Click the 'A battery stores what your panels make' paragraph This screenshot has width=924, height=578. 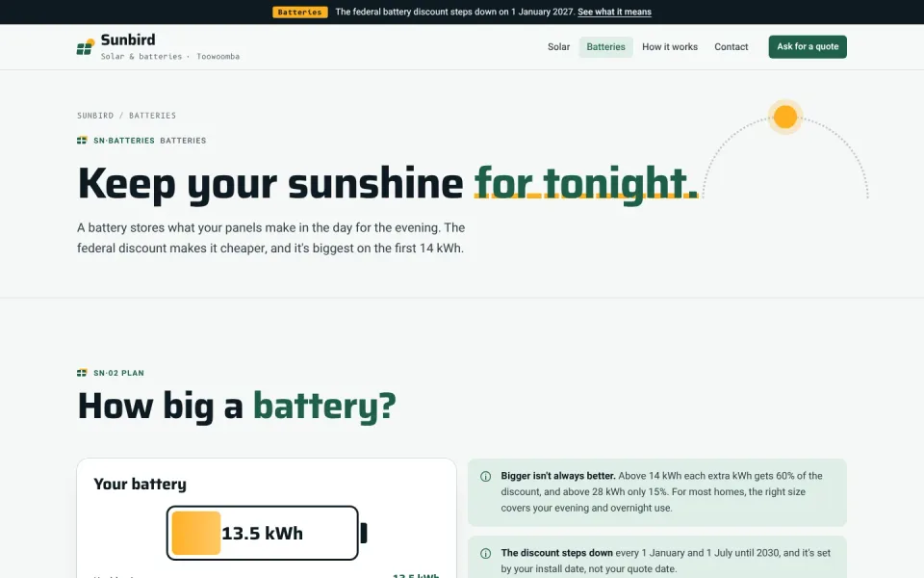coord(271,238)
